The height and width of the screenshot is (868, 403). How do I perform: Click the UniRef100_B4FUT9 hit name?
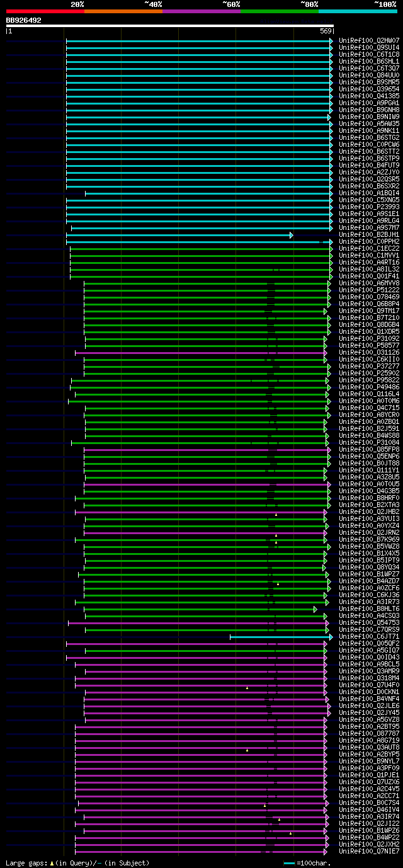click(x=369, y=166)
